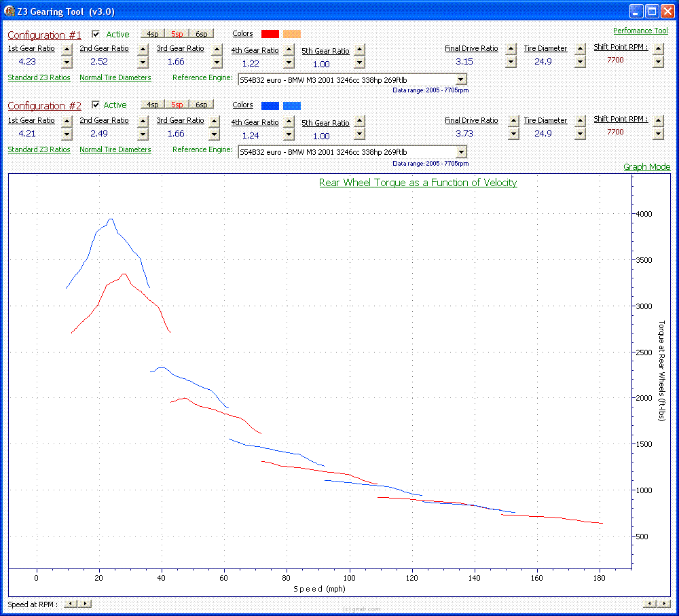Open Configuration #2 Reference Engine dropdown

461,151
